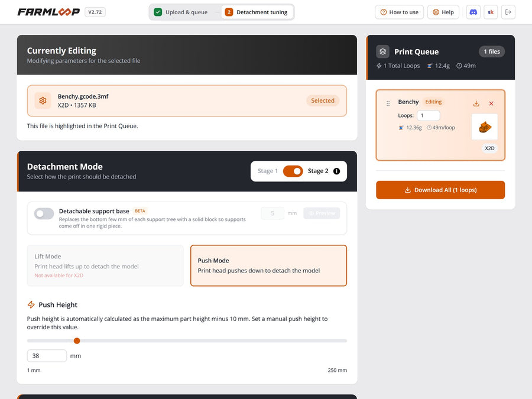Viewport: 532px width, 399px height.
Task: Select Push Mode detachment option
Action: [269, 265]
